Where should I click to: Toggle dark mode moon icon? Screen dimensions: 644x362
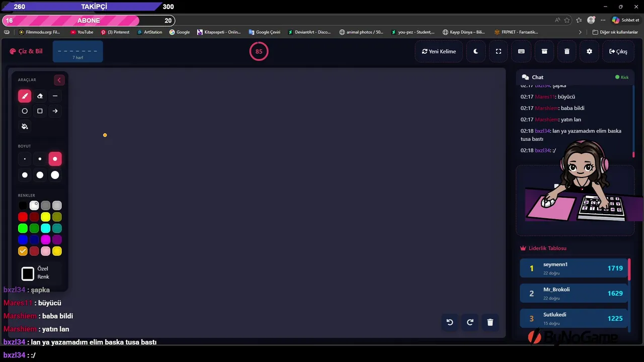tap(475, 51)
